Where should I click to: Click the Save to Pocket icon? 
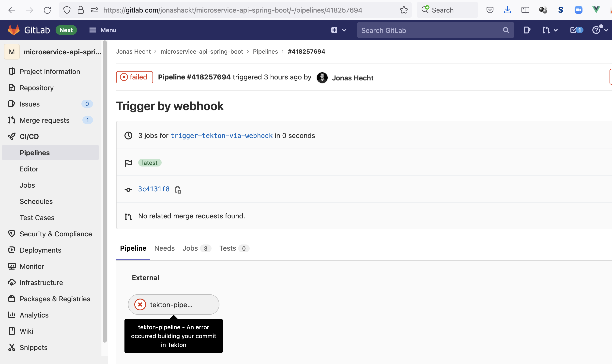click(490, 10)
